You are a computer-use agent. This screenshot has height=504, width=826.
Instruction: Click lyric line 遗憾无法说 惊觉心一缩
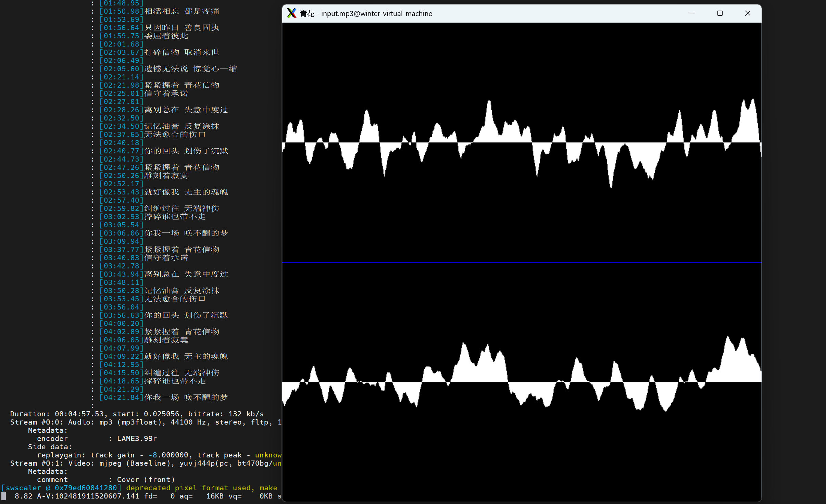pyautogui.click(x=190, y=69)
